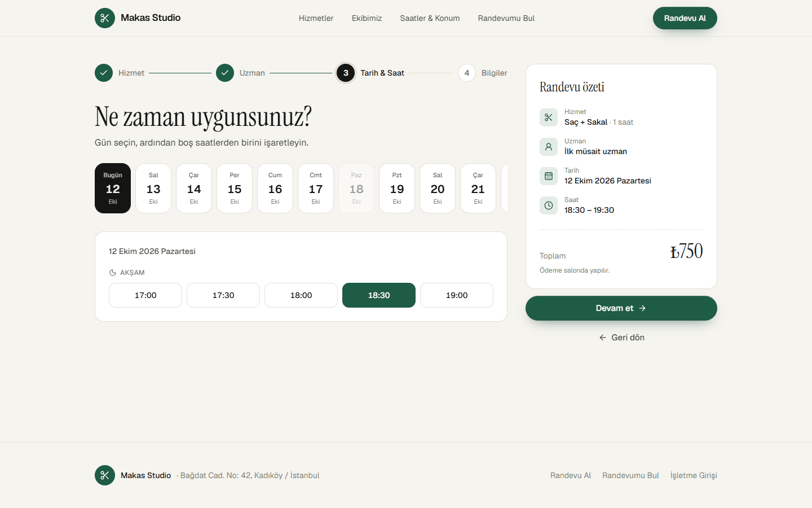Choose Cum 16 Eki date card
This screenshot has height=508, width=812.
pos(275,188)
